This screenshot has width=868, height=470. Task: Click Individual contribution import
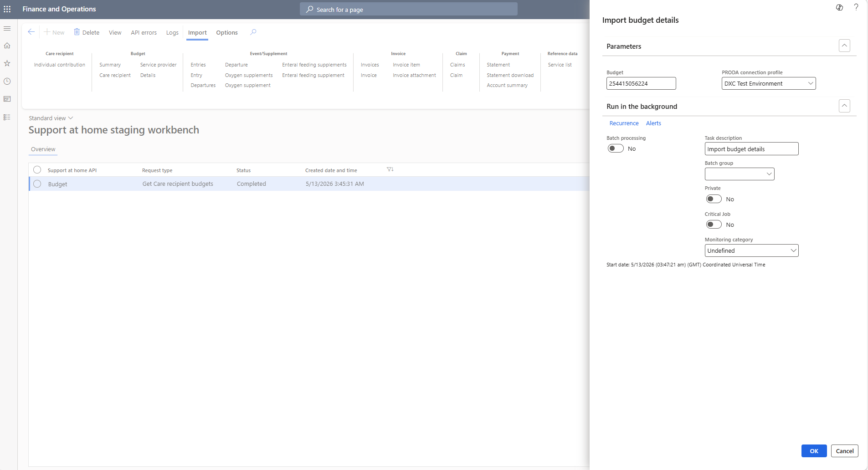60,65
